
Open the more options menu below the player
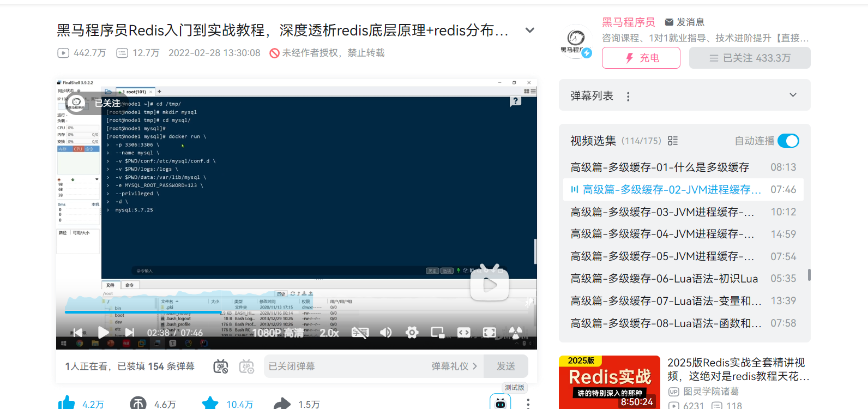click(528, 404)
